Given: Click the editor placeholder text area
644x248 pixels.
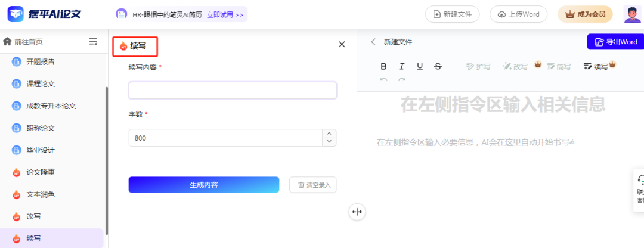Looking at the screenshot, I should 475,142.
